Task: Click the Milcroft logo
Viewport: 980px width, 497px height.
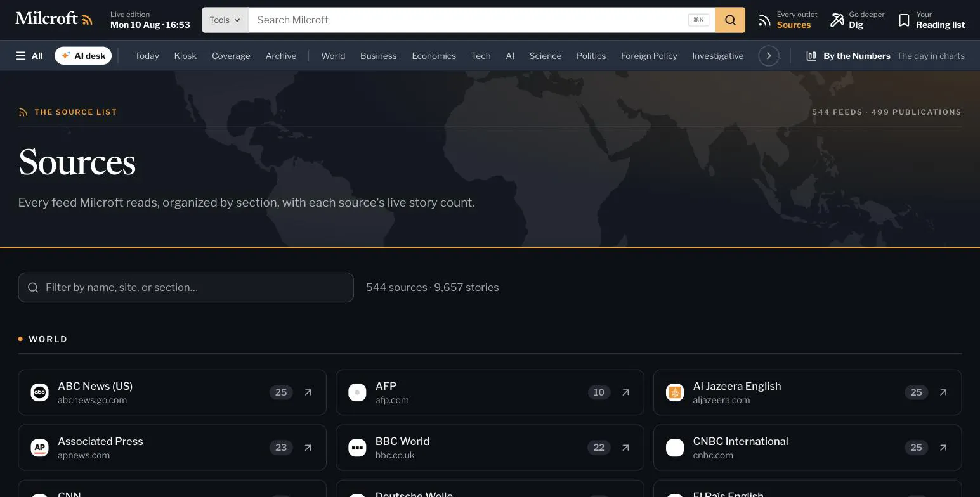Action: (x=54, y=19)
